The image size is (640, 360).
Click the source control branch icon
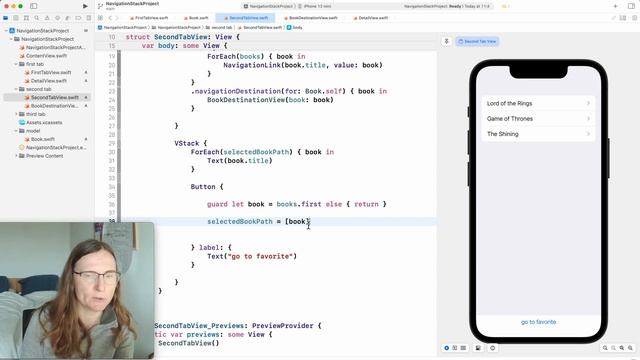point(100,6)
